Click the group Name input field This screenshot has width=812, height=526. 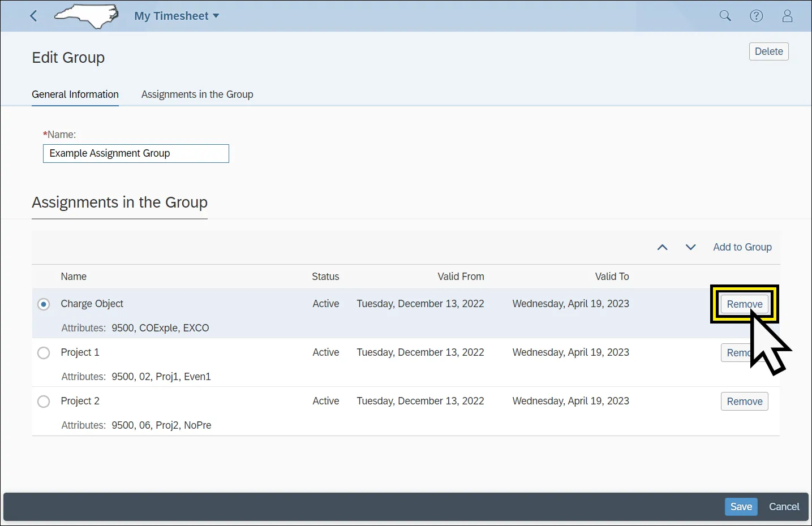[x=136, y=153]
